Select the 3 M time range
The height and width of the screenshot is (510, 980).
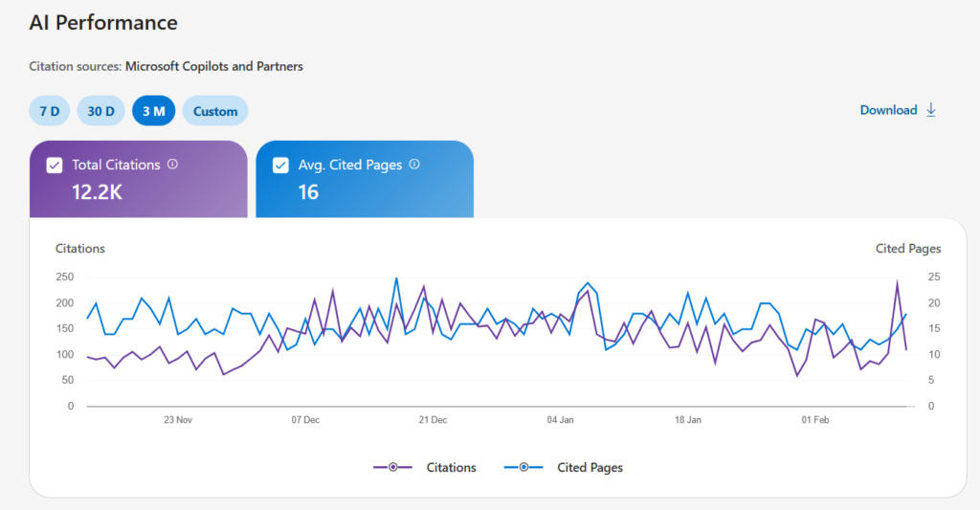[x=153, y=111]
